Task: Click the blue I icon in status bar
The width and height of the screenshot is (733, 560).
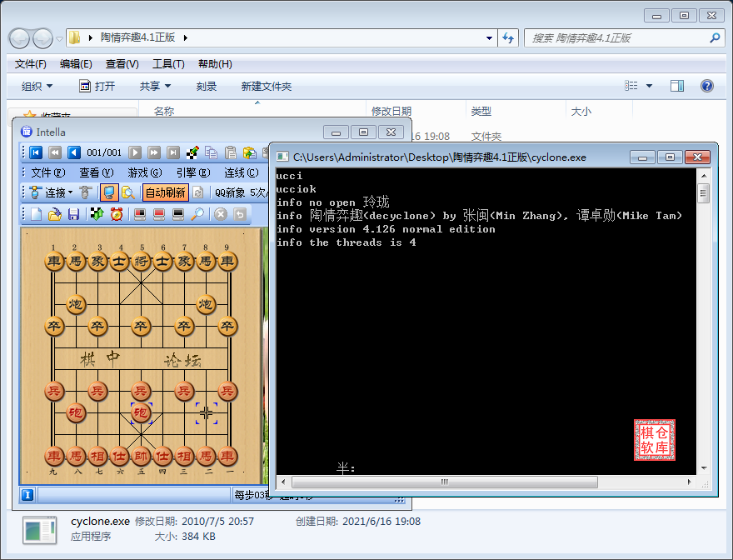Action: [x=27, y=494]
